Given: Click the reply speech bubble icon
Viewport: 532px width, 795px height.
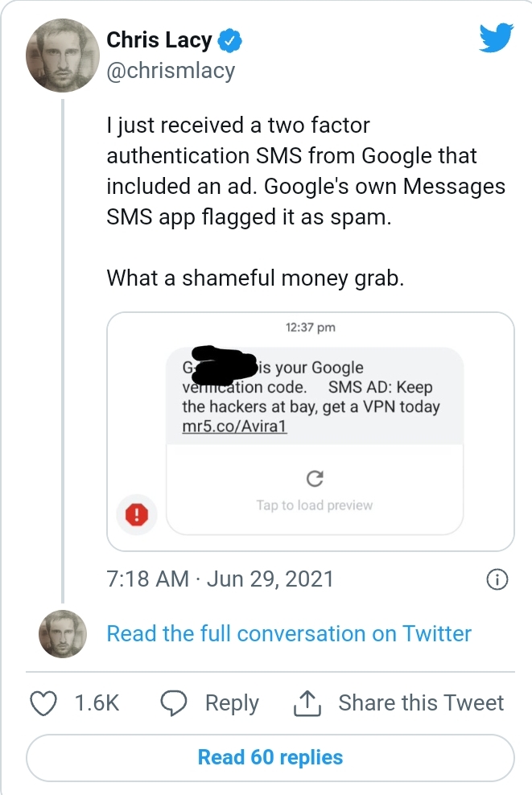Looking at the screenshot, I should coord(175,702).
